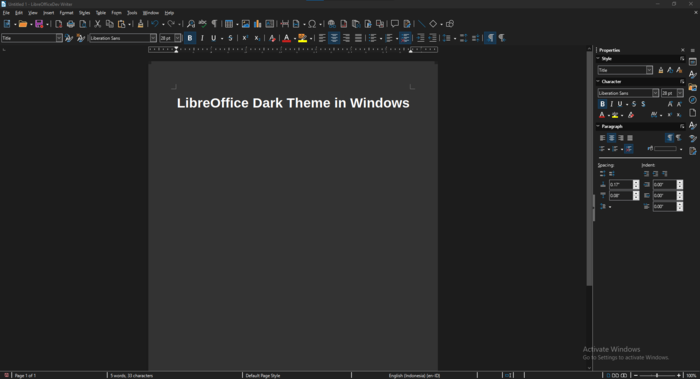
Task: Toggle Bold in the formatting toolbar
Action: [x=190, y=38]
